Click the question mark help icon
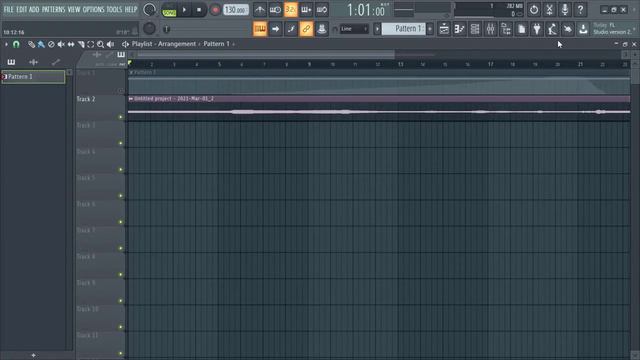The height and width of the screenshot is (360, 640). point(580,9)
